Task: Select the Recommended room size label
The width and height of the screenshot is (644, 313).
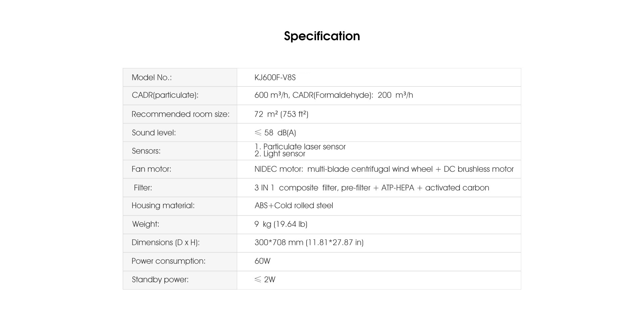Action: coord(180,114)
